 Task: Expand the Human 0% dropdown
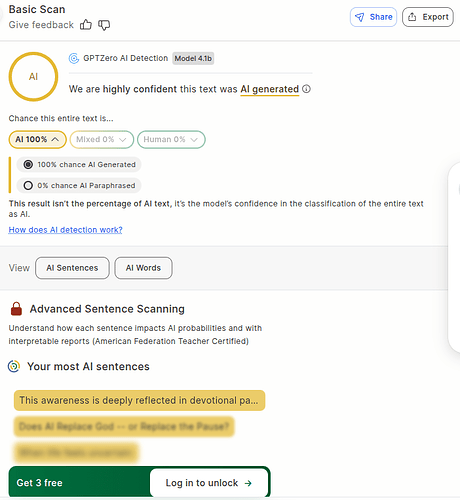(171, 139)
